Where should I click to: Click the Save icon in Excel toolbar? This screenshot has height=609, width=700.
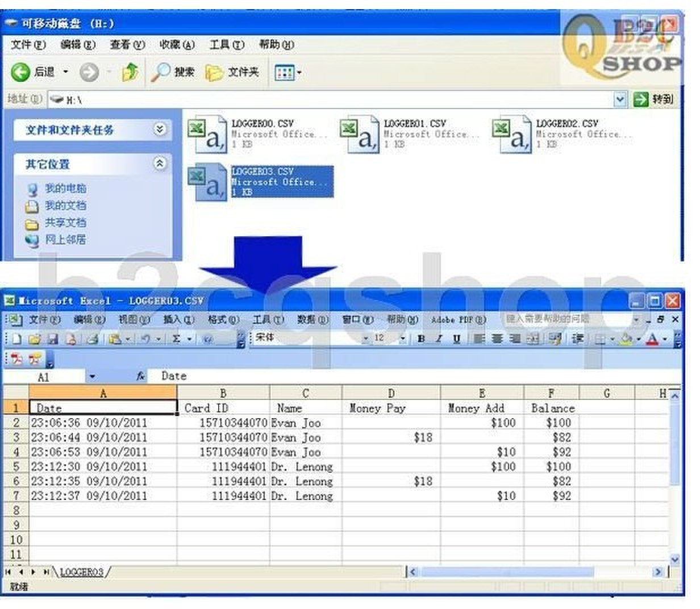(x=53, y=339)
